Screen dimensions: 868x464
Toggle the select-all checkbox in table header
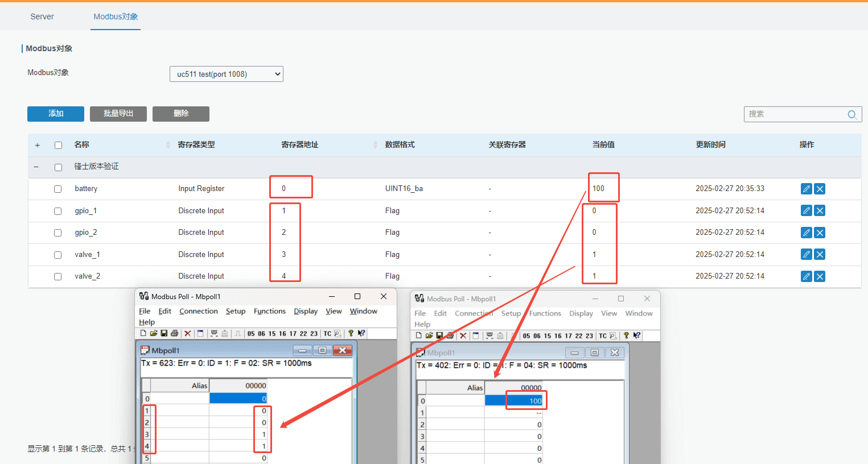pos(58,145)
